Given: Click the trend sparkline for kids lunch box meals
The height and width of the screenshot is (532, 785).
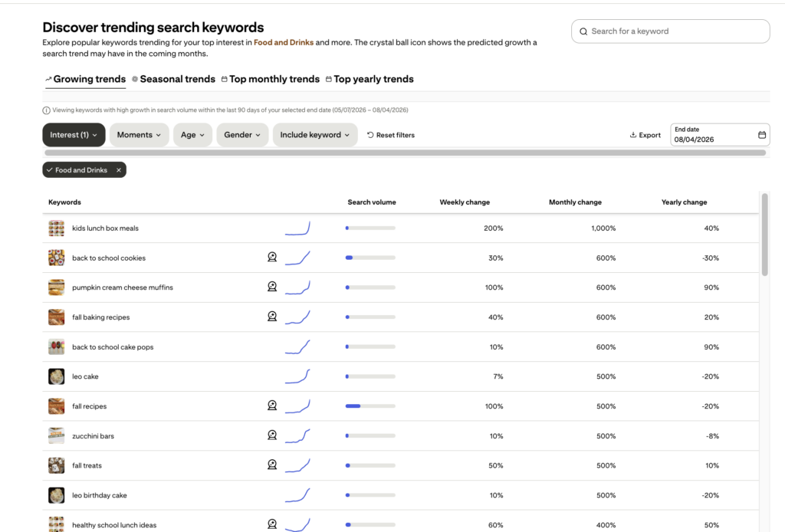Looking at the screenshot, I should click(x=297, y=228).
